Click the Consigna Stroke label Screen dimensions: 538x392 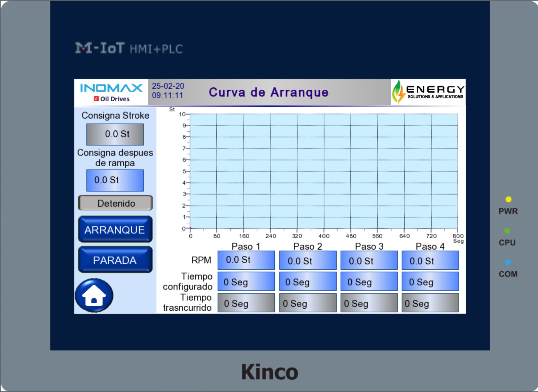pos(115,115)
